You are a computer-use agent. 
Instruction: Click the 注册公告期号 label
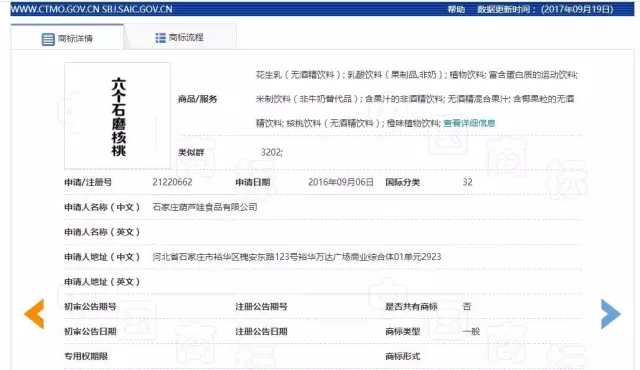tap(261, 306)
